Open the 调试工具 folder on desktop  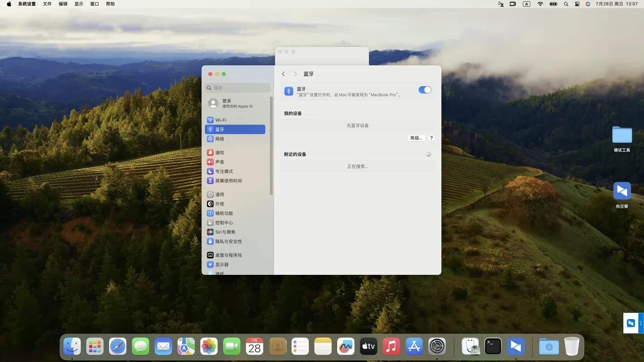[x=622, y=135]
